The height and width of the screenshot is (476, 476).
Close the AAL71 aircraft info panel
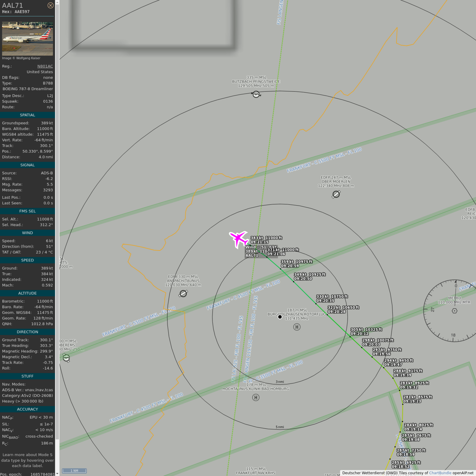(x=50, y=5)
